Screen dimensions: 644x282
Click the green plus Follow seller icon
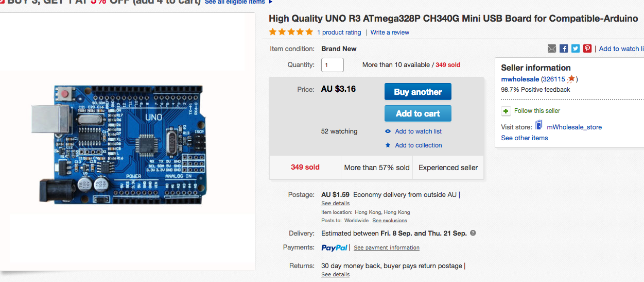506,111
